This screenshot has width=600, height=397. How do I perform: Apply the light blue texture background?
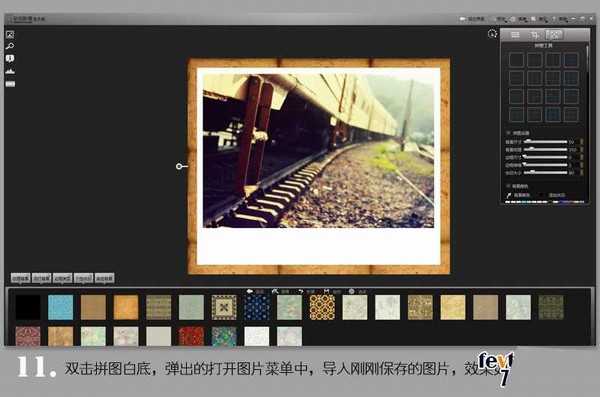[60, 307]
